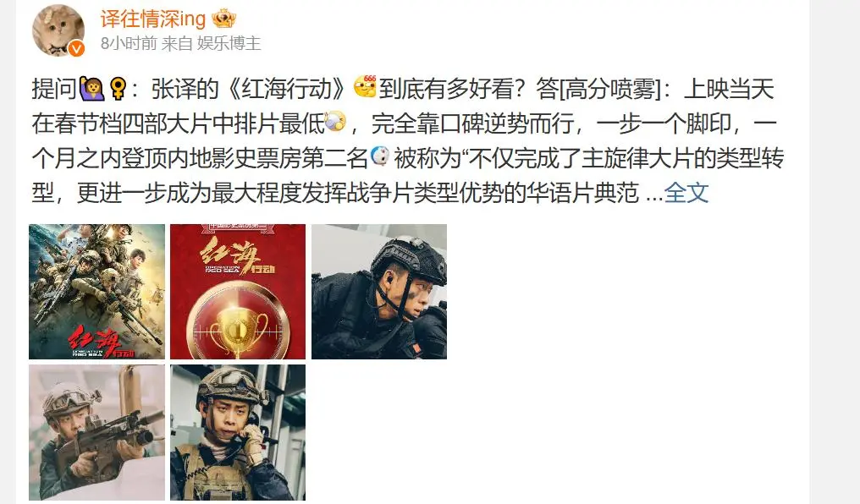This screenshot has width=860, height=504.
Task: Click the 8小时前 timestamp
Action: click(x=129, y=43)
